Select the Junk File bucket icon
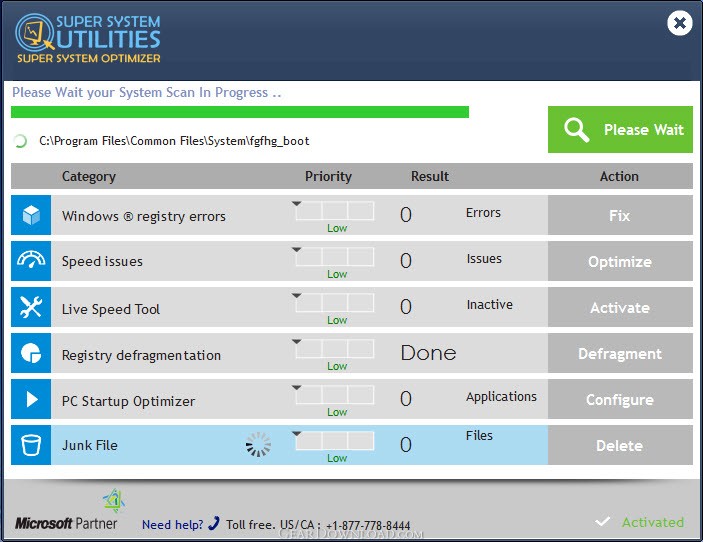 point(31,445)
